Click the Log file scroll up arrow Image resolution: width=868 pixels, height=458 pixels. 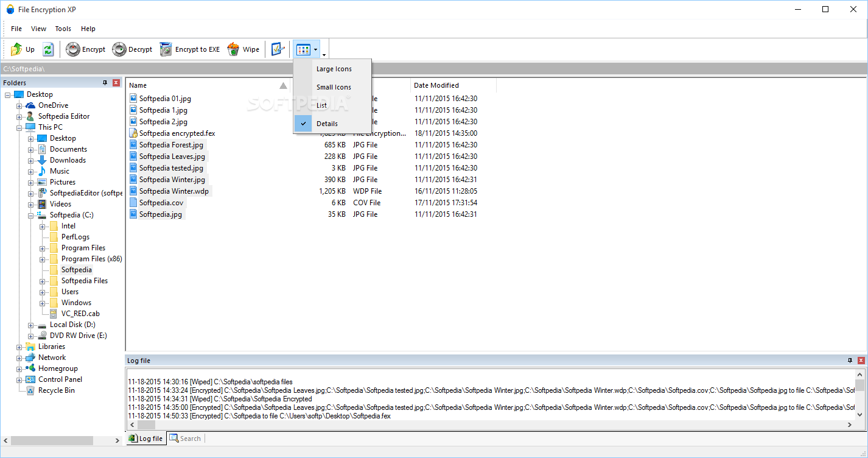pyautogui.click(x=860, y=375)
